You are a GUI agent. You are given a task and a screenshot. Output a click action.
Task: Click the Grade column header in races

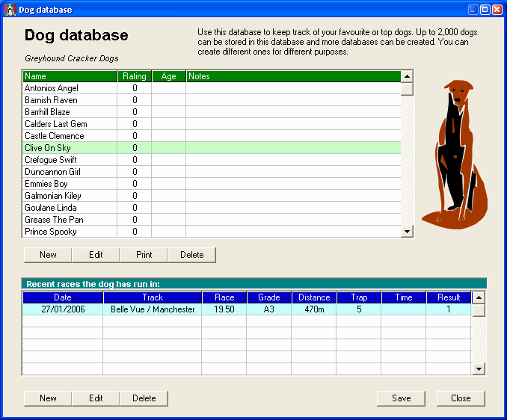pos(269,297)
